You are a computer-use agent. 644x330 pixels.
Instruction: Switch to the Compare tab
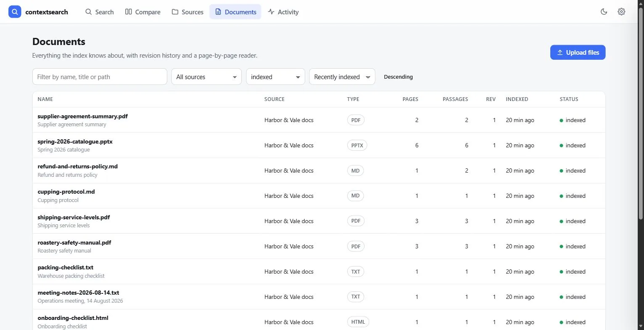[143, 12]
